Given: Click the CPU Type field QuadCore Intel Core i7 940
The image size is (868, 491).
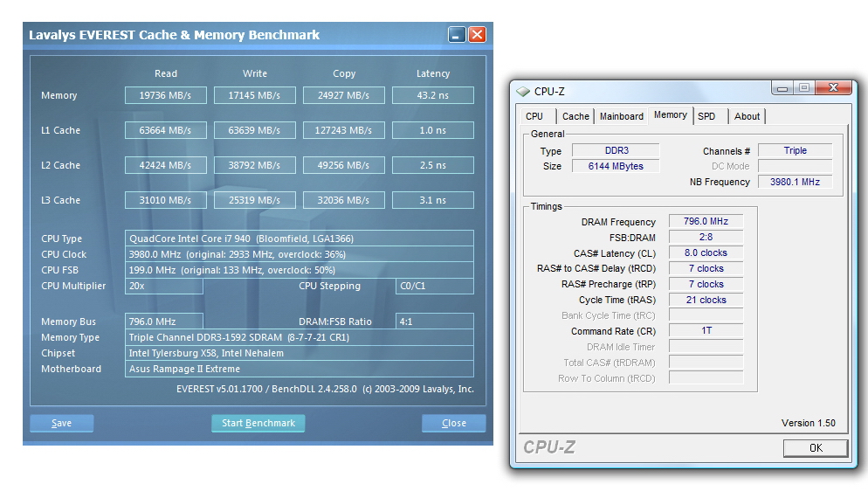Looking at the screenshot, I should [300, 239].
